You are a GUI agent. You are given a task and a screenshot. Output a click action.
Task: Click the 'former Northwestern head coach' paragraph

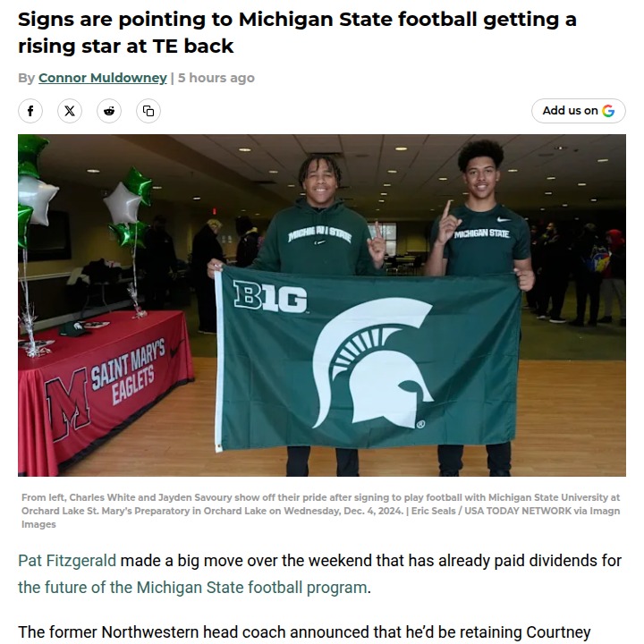(x=304, y=632)
